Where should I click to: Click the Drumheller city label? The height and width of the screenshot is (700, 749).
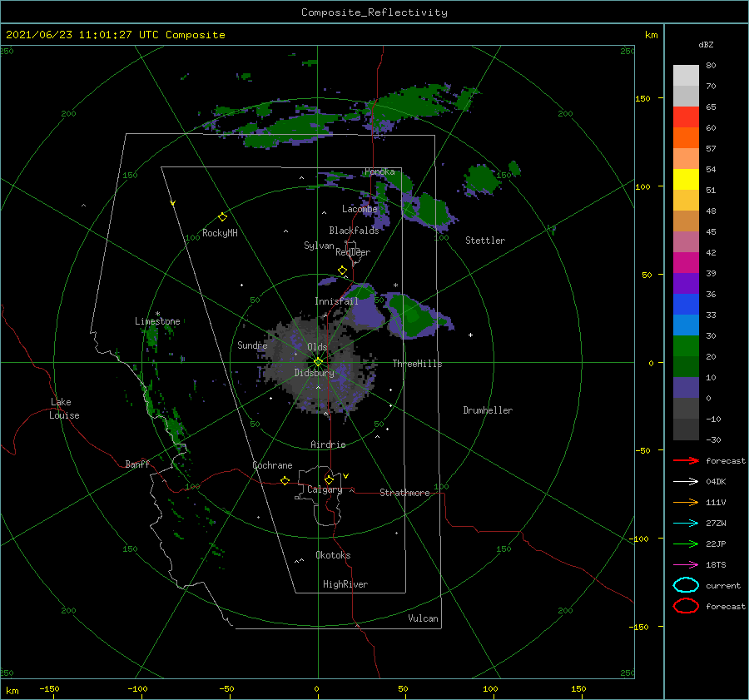point(488,410)
